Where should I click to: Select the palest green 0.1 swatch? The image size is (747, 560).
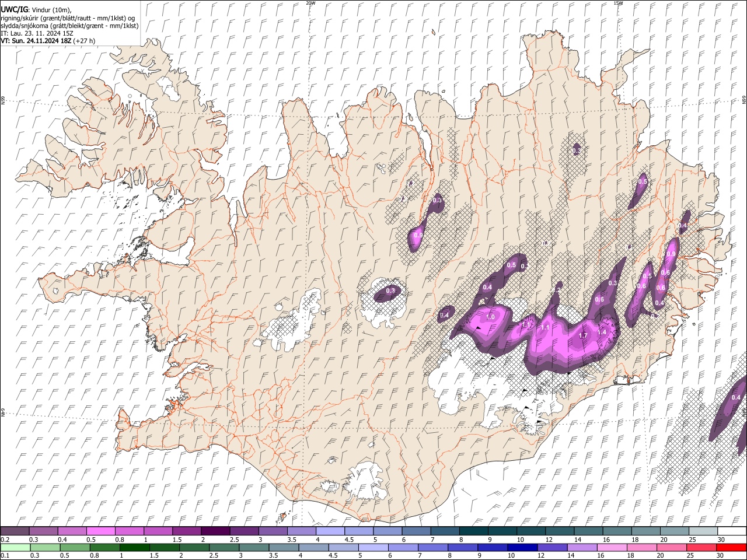(x=15, y=547)
